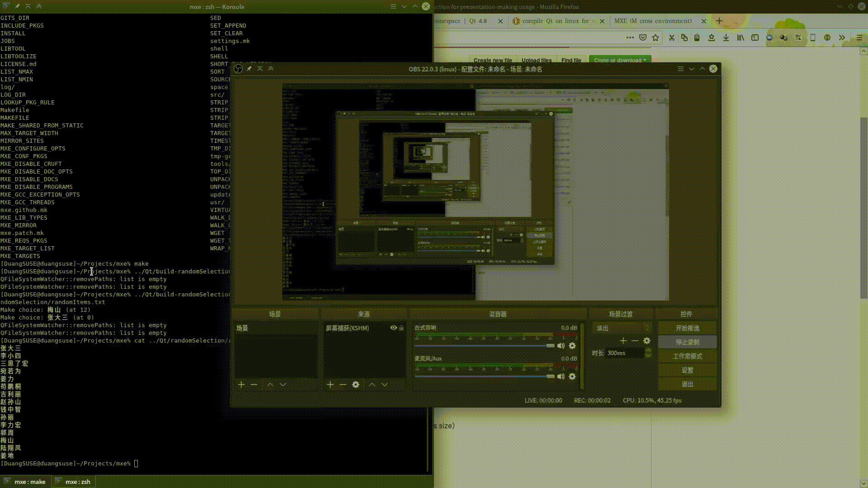Mute the 台式音响 audio channel
Viewport: 868px width, 488px height.
click(x=561, y=346)
